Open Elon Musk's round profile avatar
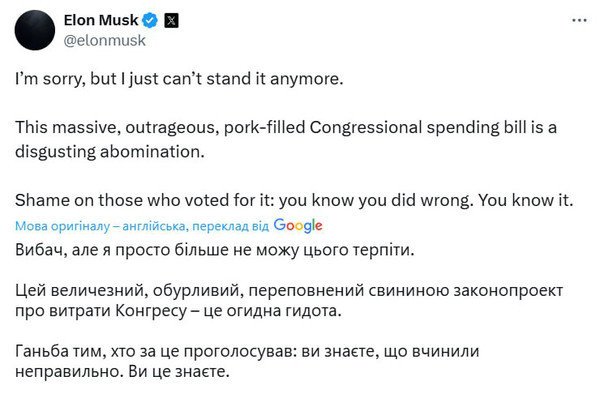Image resolution: width=600 pixels, height=398 pixels. [x=35, y=30]
